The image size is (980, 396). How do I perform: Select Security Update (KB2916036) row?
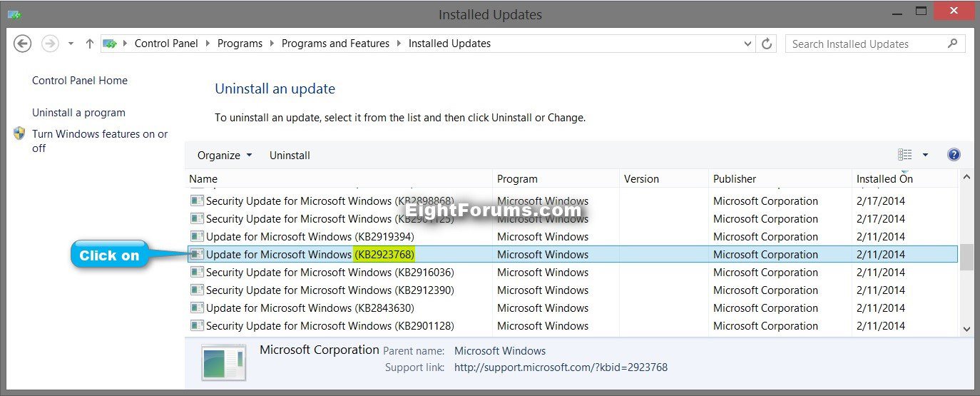pos(573,273)
